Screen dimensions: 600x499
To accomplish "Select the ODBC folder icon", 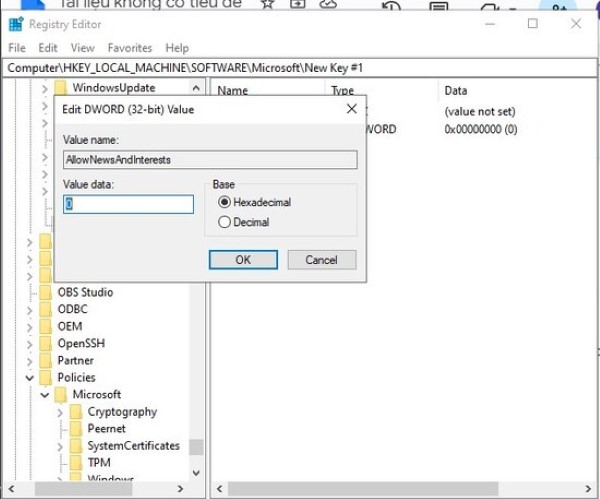I will (45, 309).
